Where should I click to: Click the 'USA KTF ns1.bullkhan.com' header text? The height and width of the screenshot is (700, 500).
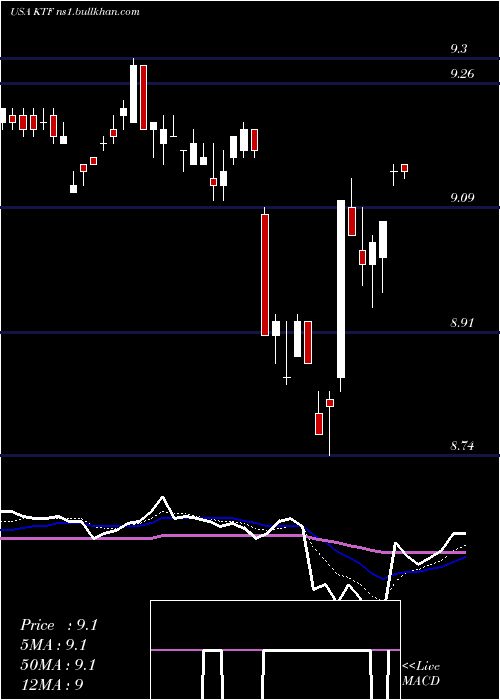point(75,12)
